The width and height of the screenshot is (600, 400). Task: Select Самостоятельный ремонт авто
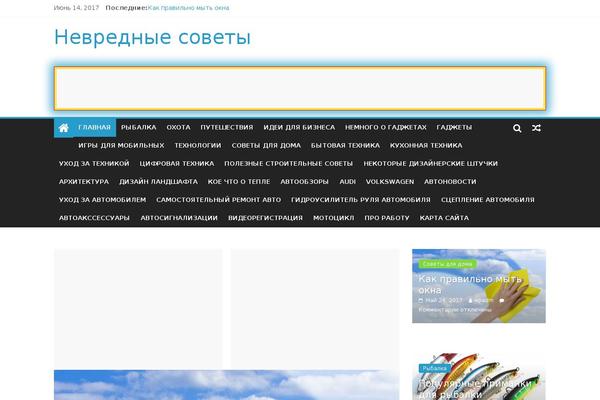point(218,199)
